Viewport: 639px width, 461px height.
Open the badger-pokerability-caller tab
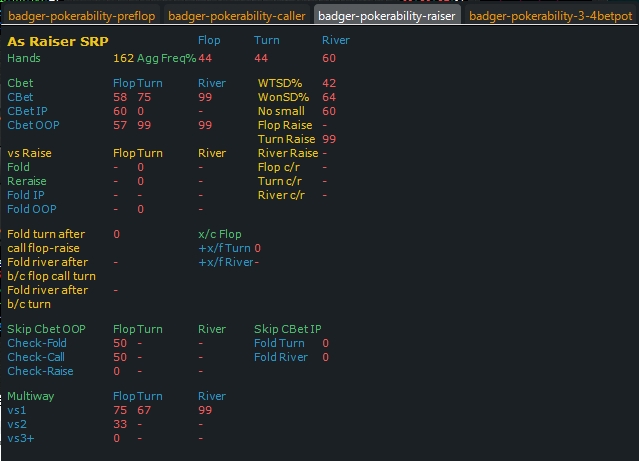pyautogui.click(x=236, y=16)
